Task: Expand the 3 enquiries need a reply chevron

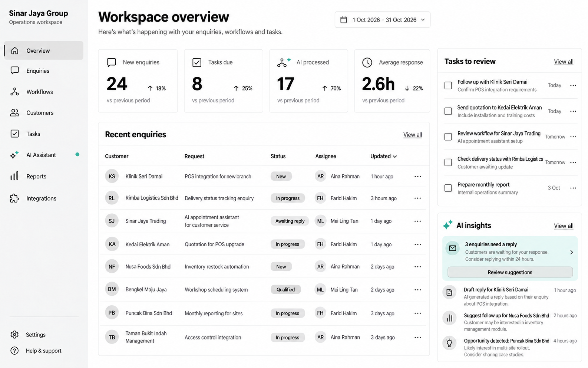Action: click(571, 252)
